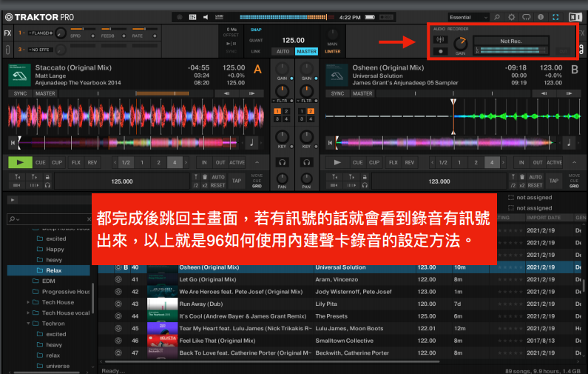Click the note icon beside deck B stripe
Image resolution: width=588 pixels, height=374 pixels.
[569, 143]
